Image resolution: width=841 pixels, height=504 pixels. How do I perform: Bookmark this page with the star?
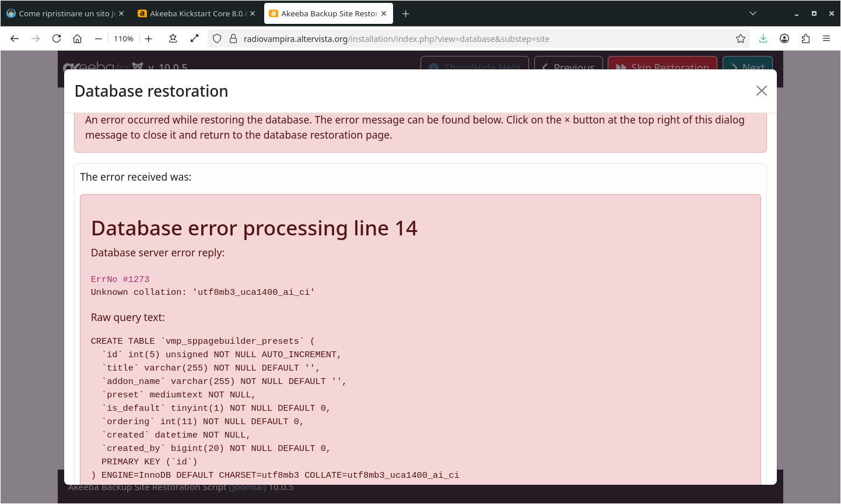(x=741, y=38)
